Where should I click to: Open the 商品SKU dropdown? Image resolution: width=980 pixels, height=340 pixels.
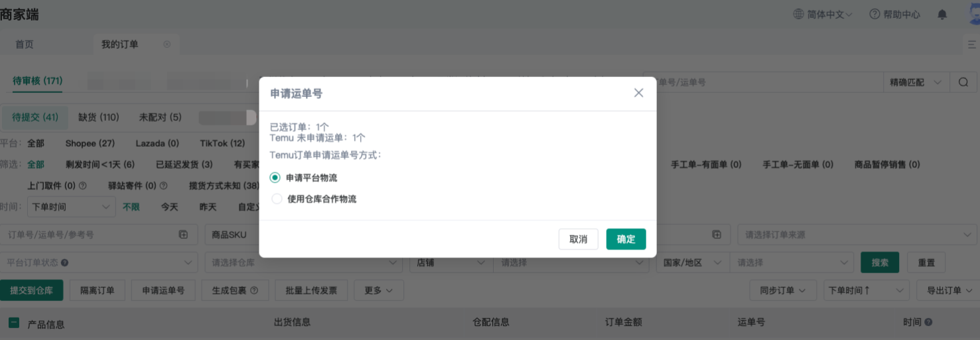point(232,234)
